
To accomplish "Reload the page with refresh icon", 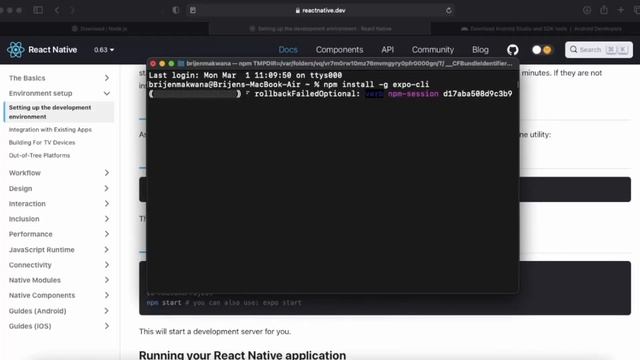I will (449, 11).
